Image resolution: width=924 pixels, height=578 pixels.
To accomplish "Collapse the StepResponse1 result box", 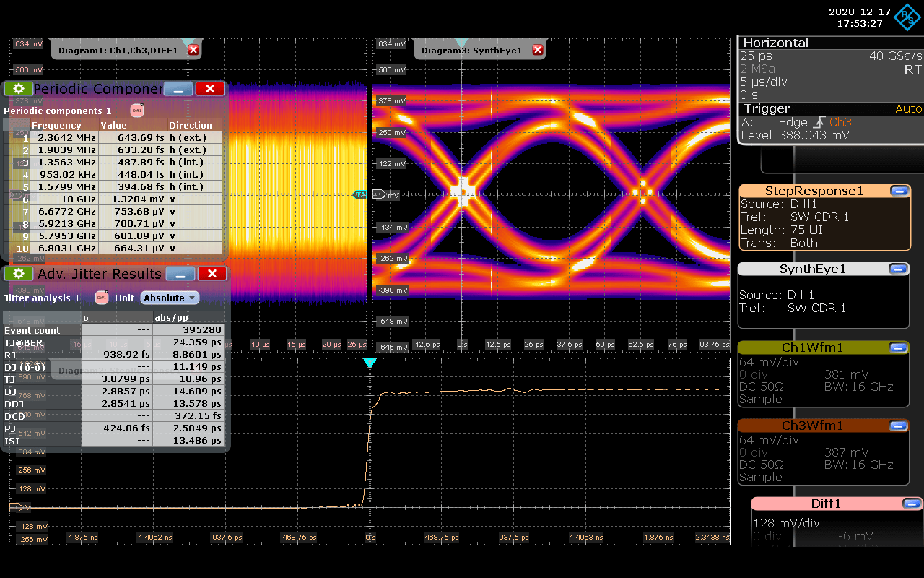I will coord(899,191).
